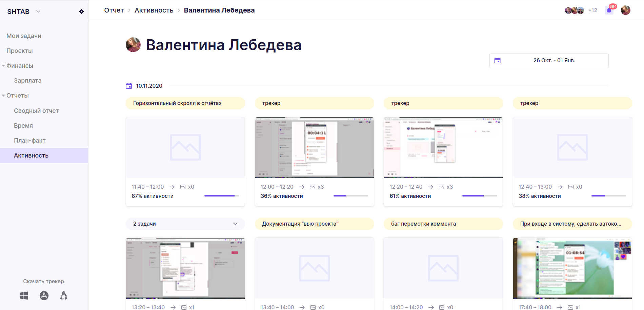Open the 26 Окт. - 01 Янв. date range picker

pos(549,61)
